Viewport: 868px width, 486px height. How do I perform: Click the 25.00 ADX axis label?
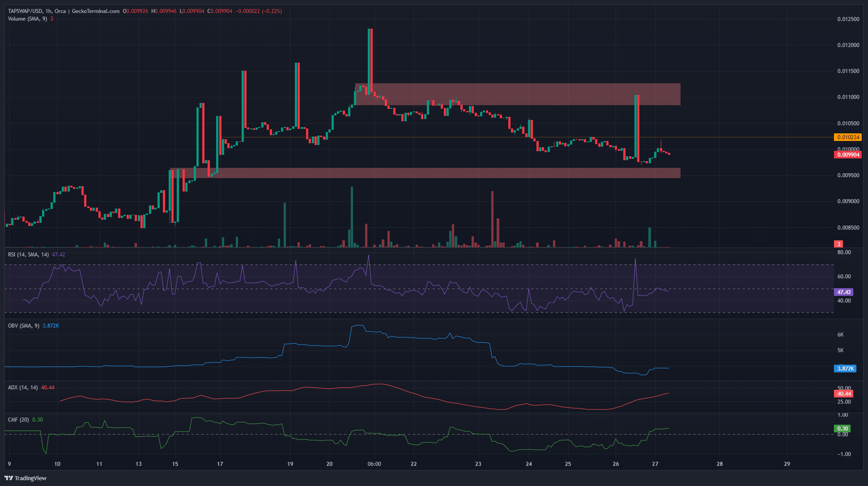pos(844,402)
